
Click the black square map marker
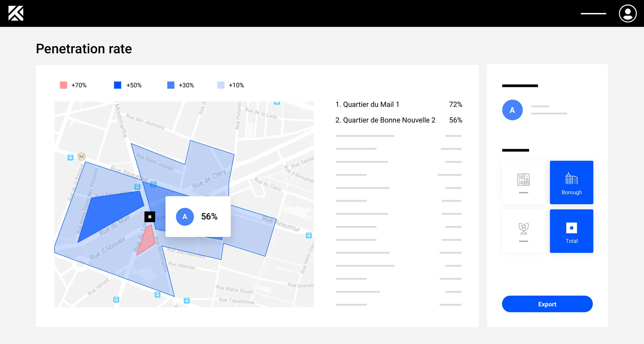[x=150, y=217]
